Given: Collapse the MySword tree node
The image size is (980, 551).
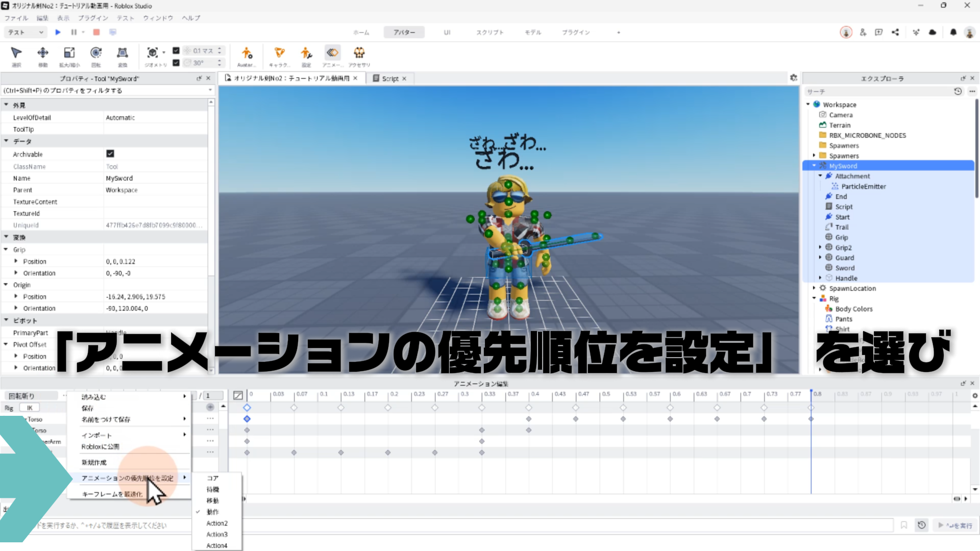Looking at the screenshot, I should (814, 166).
